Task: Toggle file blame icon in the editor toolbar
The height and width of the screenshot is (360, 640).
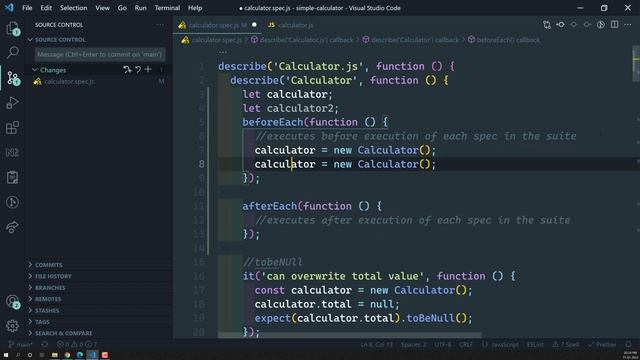Action: pyautogui.click(x=601, y=25)
